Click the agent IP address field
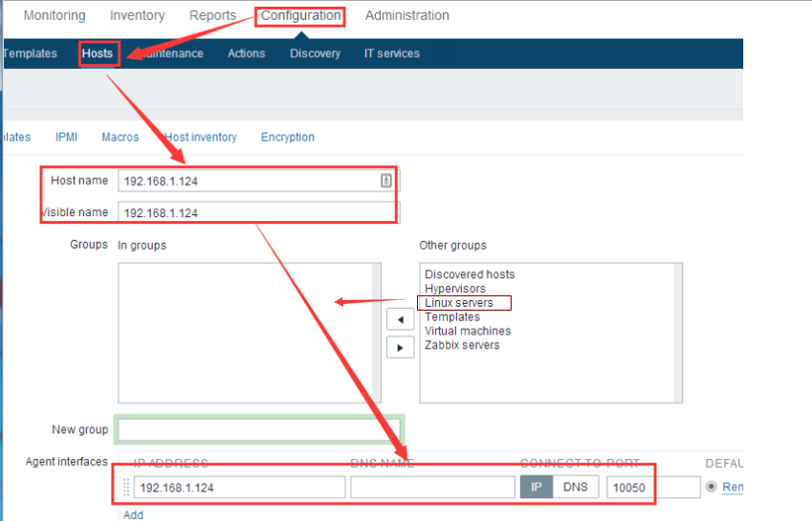This screenshot has width=812, height=521. pyautogui.click(x=239, y=488)
